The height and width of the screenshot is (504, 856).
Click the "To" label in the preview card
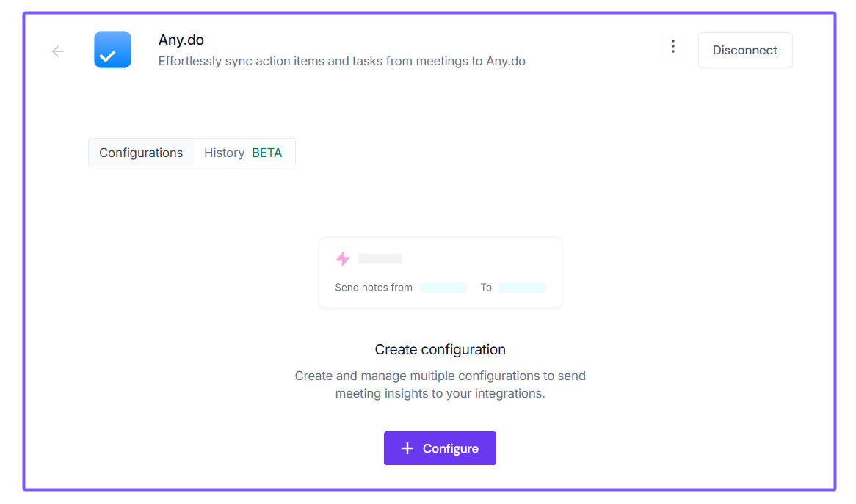coord(486,288)
